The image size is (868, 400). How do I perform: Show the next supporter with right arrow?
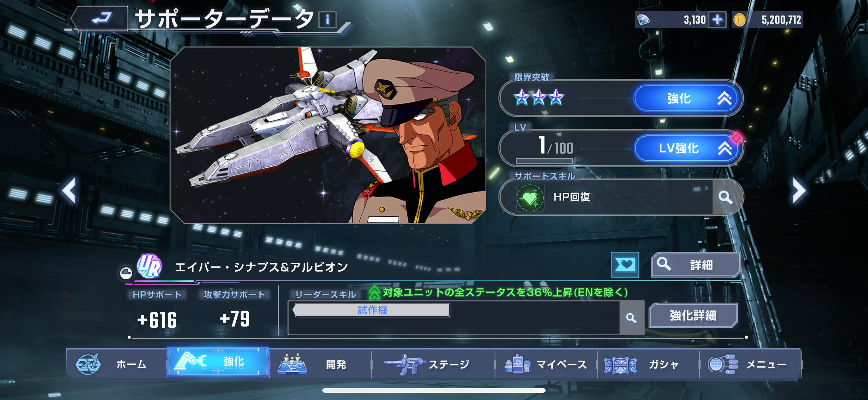pos(799,191)
